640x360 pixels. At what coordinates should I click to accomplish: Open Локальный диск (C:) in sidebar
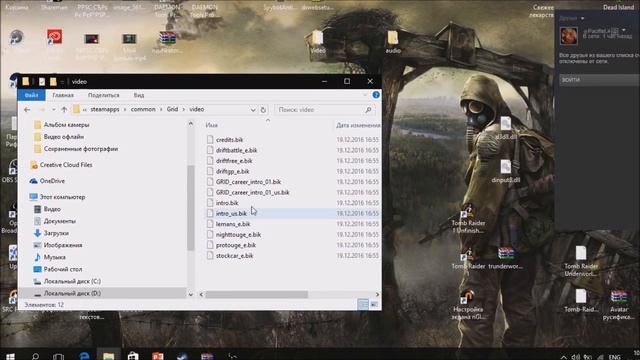tap(67, 281)
